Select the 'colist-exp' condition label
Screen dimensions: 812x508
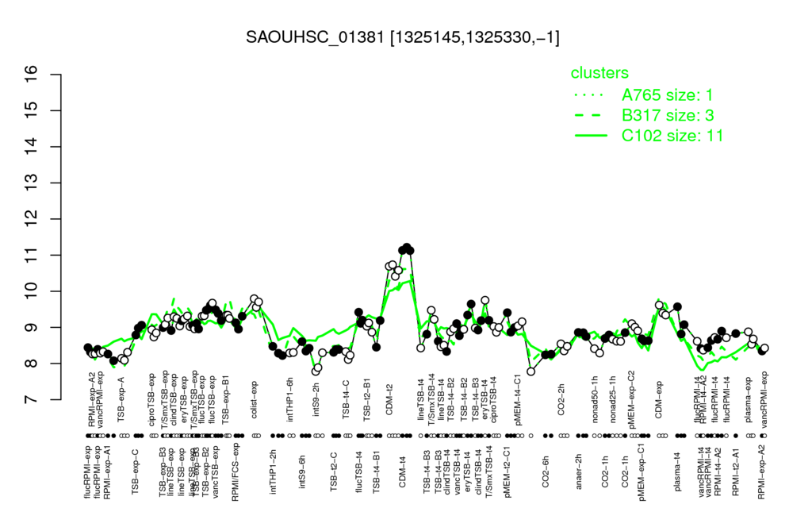[255, 400]
